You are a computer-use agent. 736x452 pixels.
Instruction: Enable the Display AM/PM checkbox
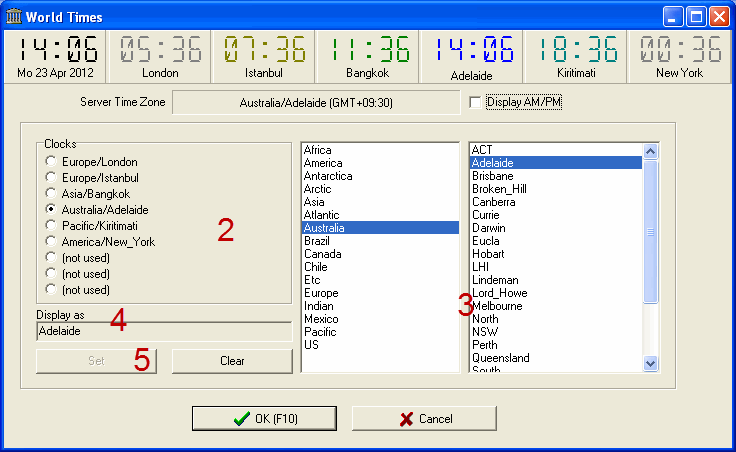[x=475, y=102]
